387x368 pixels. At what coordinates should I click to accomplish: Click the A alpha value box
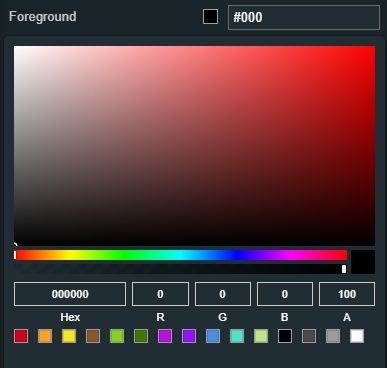tap(347, 294)
